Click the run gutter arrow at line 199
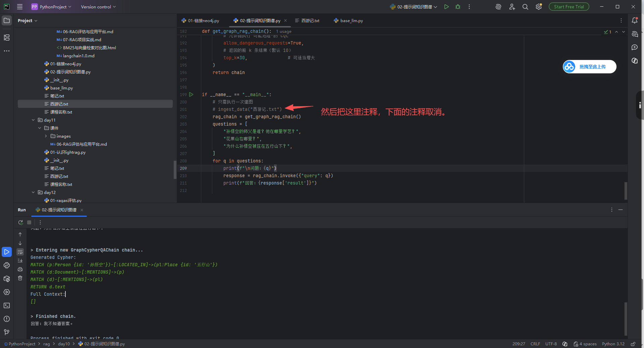This screenshot has width=644, height=348. (x=191, y=94)
